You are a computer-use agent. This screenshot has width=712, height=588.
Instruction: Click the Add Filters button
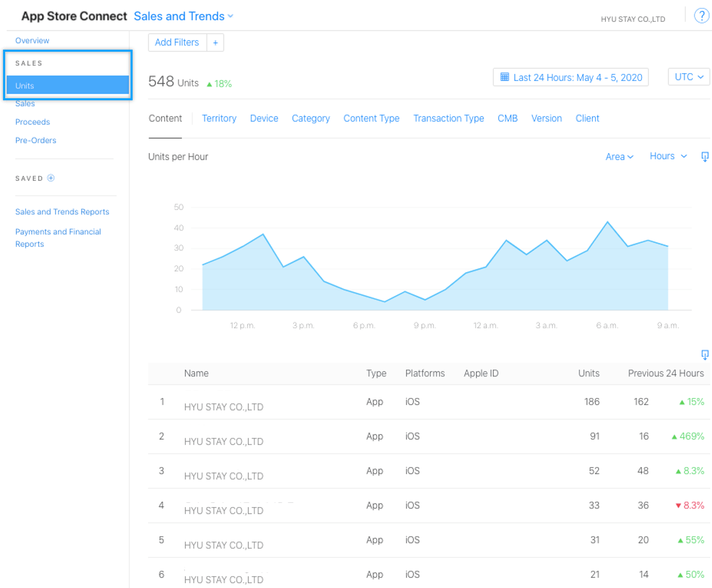[x=177, y=43]
